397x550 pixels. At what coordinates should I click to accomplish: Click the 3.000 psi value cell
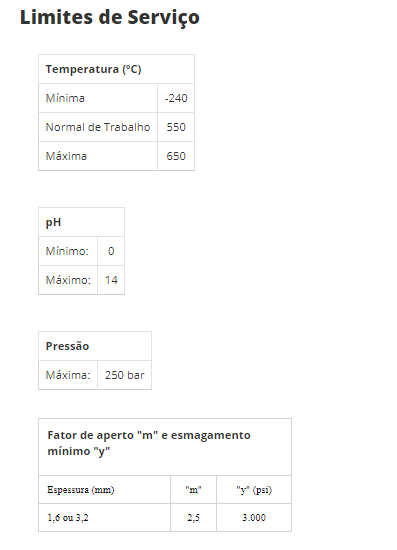pyautogui.click(x=254, y=517)
